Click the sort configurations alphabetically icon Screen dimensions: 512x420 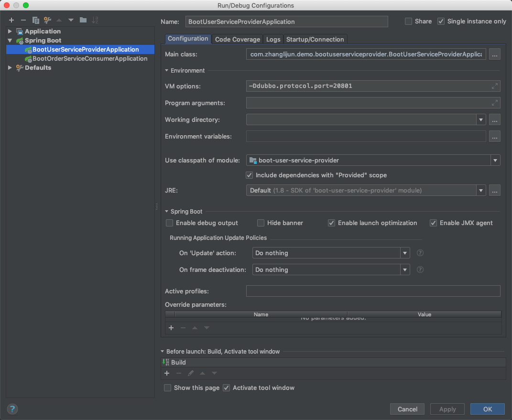[x=95, y=20]
